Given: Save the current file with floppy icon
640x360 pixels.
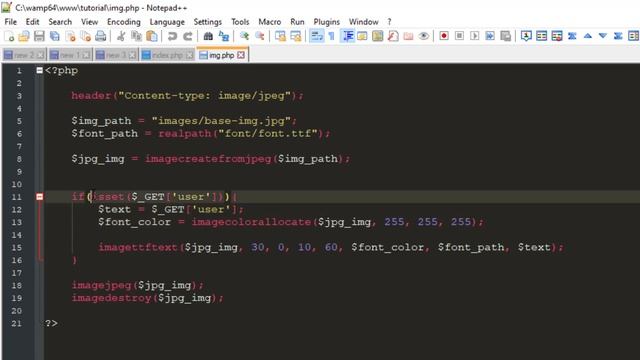Looking at the screenshot, I should point(39,36).
